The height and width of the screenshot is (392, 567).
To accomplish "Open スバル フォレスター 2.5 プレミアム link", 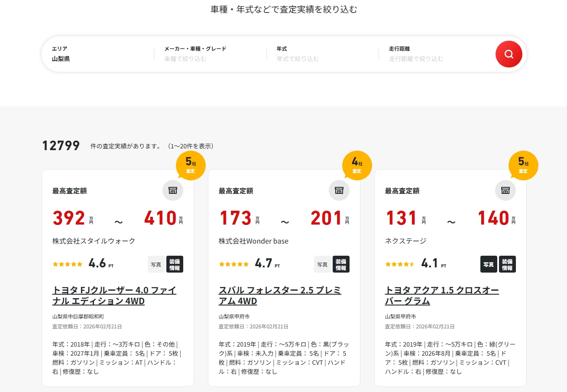I will [x=280, y=296].
